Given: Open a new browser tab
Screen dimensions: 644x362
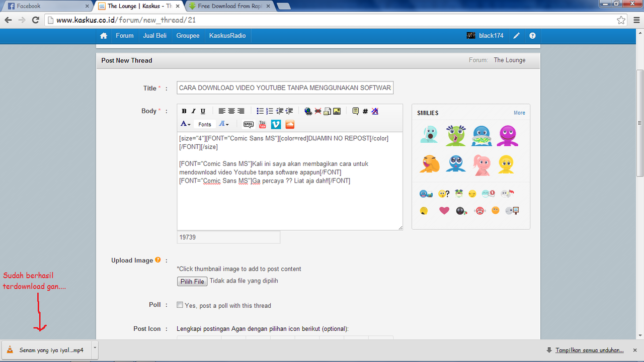Looking at the screenshot, I should [283, 7].
